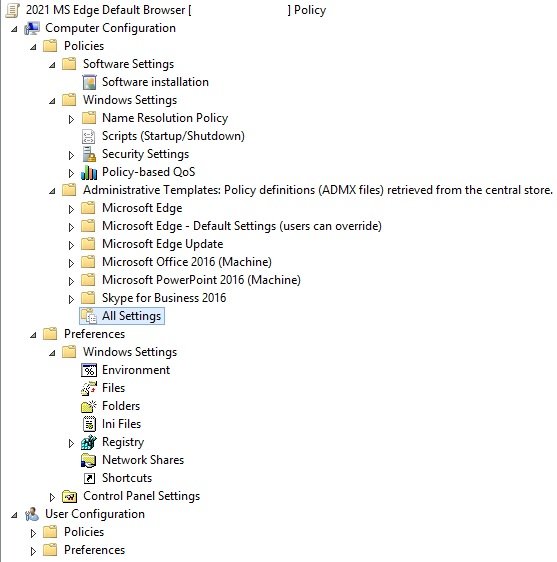Click the Policy-based QoS bar chart icon
The height and width of the screenshot is (562, 557).
[x=89, y=172]
